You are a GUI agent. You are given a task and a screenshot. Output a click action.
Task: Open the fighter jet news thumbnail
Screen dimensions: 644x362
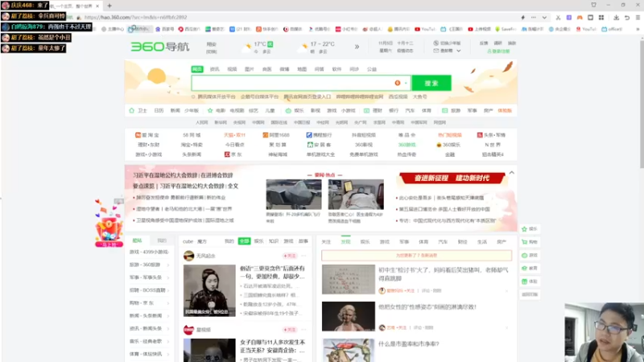point(294,195)
